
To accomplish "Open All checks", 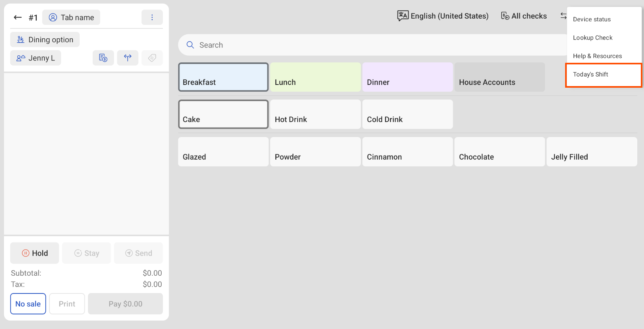I will tap(524, 16).
